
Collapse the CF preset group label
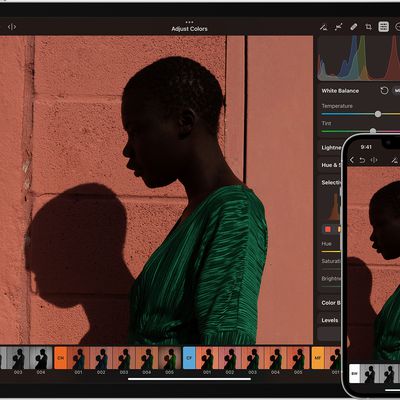tap(189, 358)
